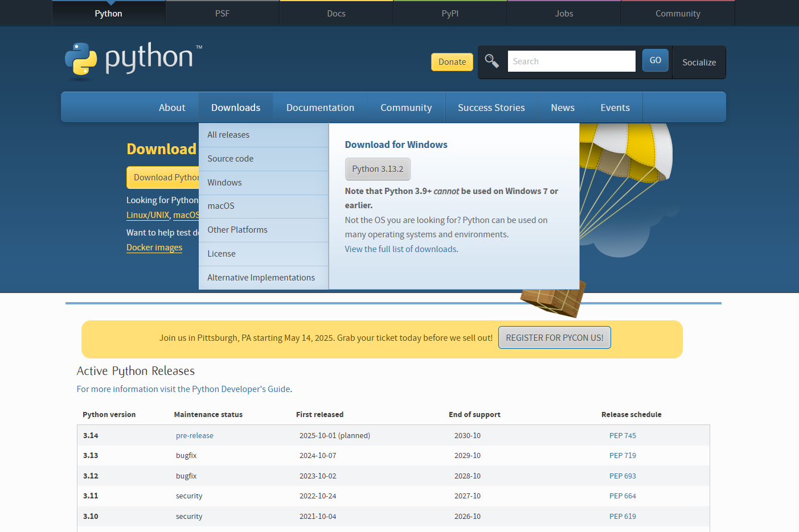Image resolution: width=799 pixels, height=532 pixels.
Task: Click the partially hidden Download Python button
Action: 163,178
